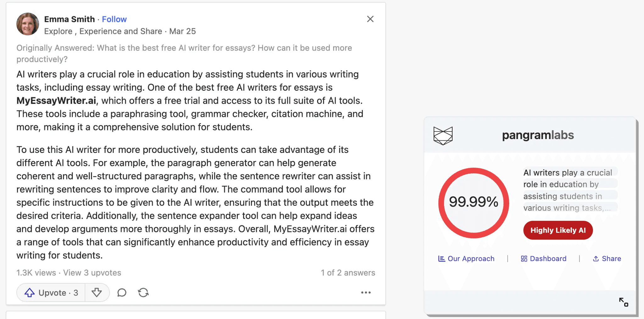Click the Pangram Labs fox logo
This screenshot has width=644, height=319.
point(443,136)
